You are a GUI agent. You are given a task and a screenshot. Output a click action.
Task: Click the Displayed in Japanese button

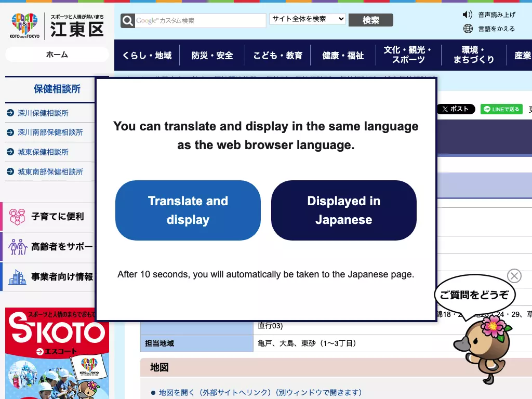click(x=344, y=210)
